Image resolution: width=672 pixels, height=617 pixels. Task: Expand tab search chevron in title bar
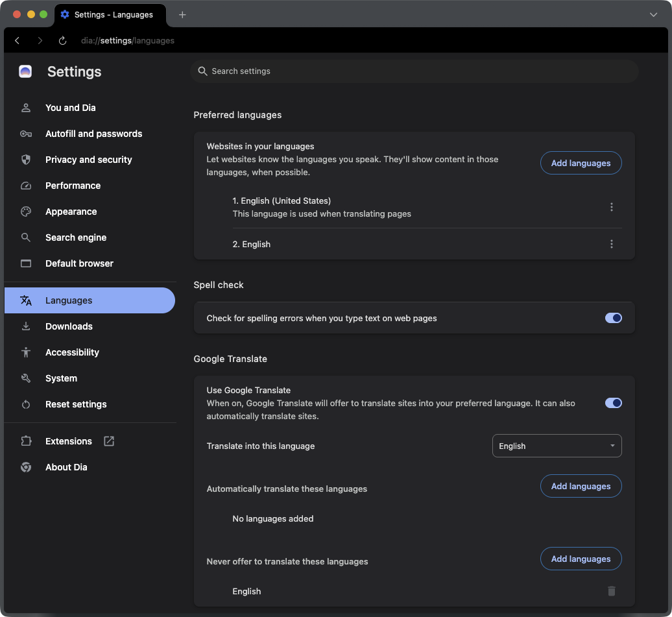pos(653,14)
